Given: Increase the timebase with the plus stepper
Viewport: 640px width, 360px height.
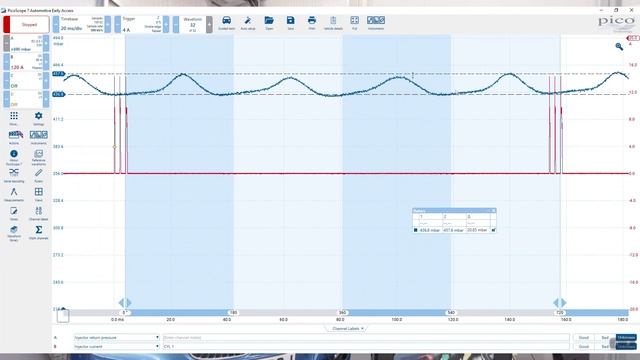Looking at the screenshot, I should click(108, 24).
